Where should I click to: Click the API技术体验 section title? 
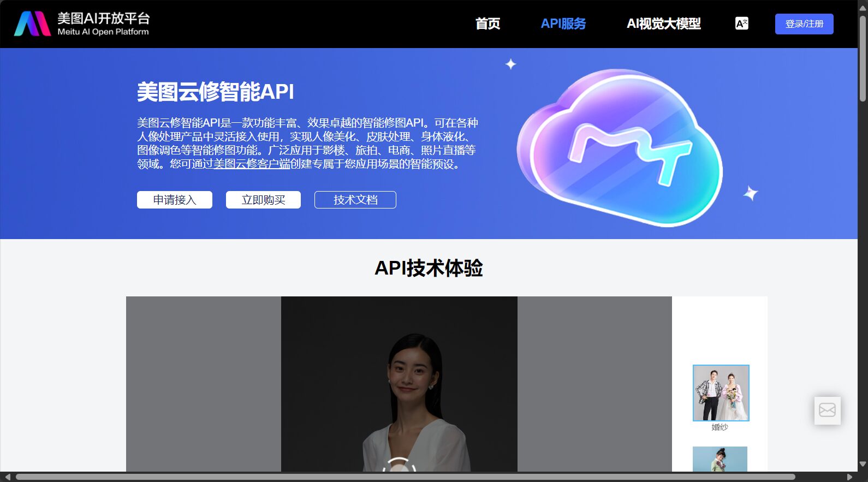(429, 268)
